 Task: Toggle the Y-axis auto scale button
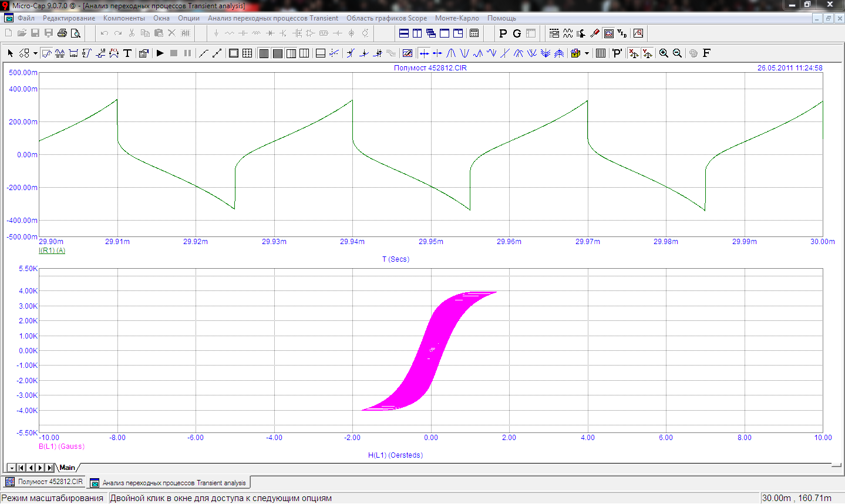click(647, 53)
